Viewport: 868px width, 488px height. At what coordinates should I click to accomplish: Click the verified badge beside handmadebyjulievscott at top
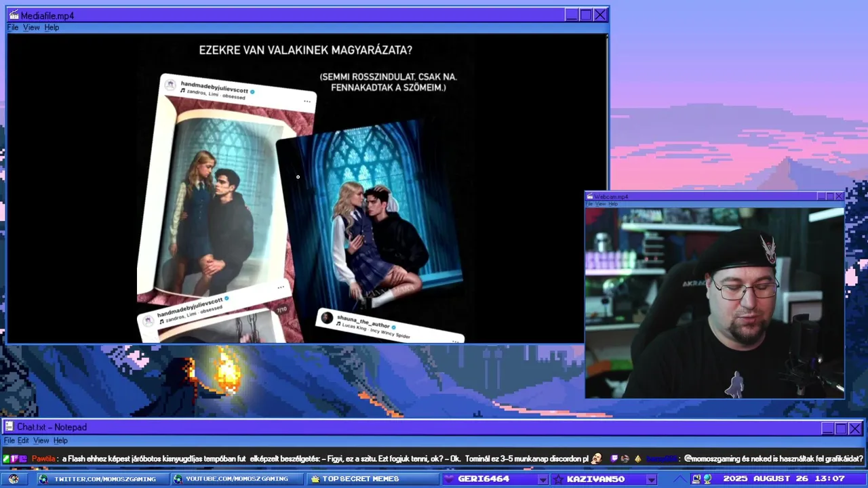[x=253, y=91]
